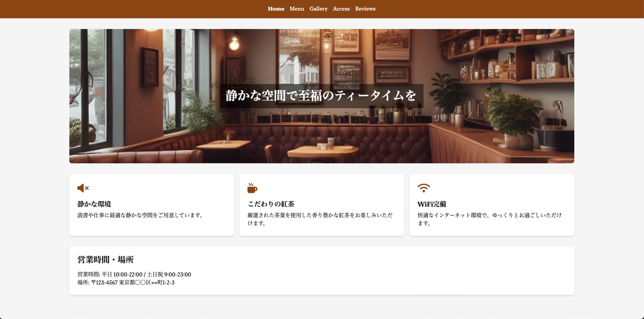Viewport: 644px width, 319px height.
Task: Click the steaming tea cup icon
Action: pos(252,188)
